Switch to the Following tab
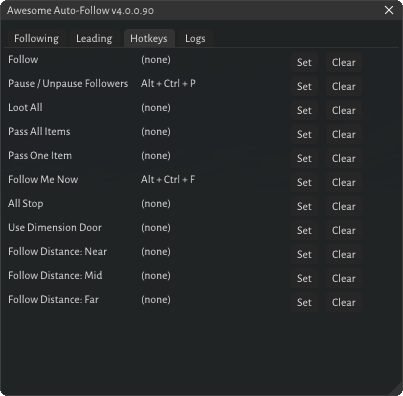Screen dimensions: 403x396 pos(36,38)
